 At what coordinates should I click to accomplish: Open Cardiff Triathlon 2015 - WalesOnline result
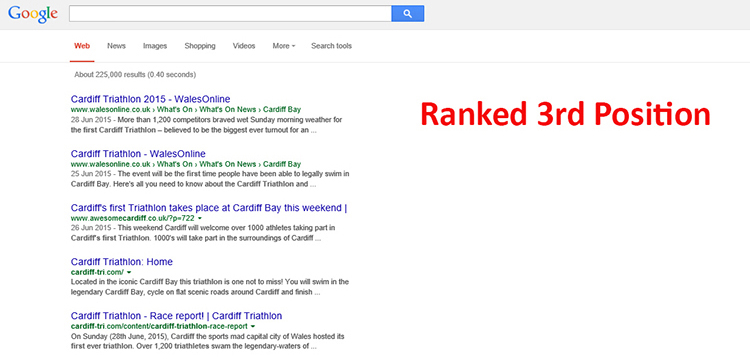[150, 99]
